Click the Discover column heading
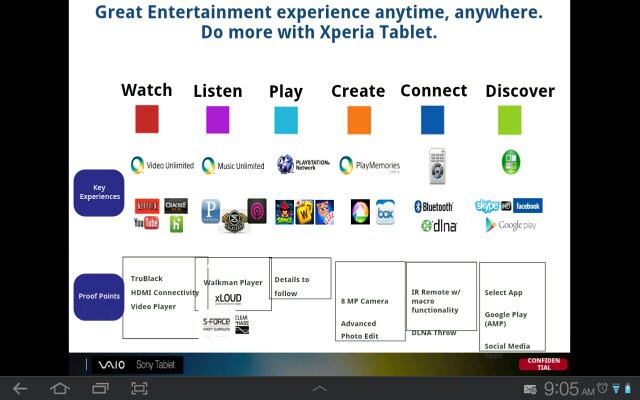The image size is (640, 400). [520, 91]
